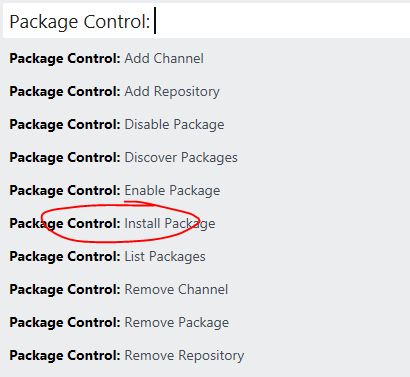The image size is (410, 377).
Task: Click the 'Enable Package' text label
Action: pos(172,191)
